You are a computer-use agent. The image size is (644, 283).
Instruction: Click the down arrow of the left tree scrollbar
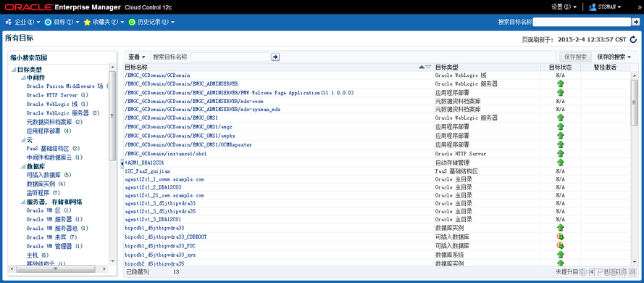pyautogui.click(x=112, y=261)
